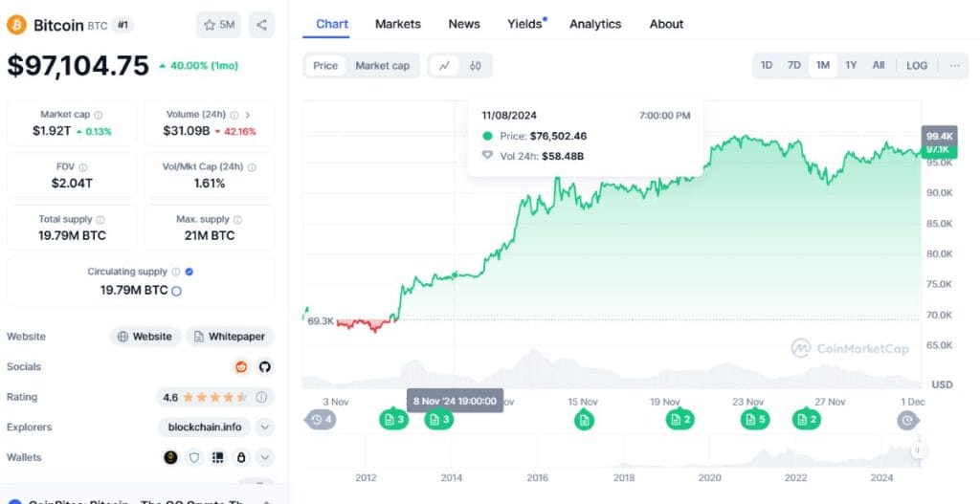This screenshot has height=504, width=980.
Task: Select the line chart view icon
Action: coord(444,66)
